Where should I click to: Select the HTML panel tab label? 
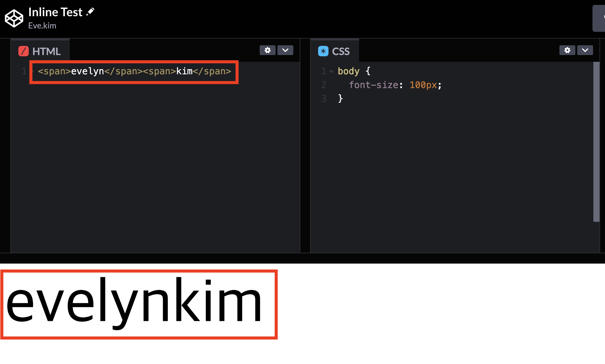[x=46, y=51]
